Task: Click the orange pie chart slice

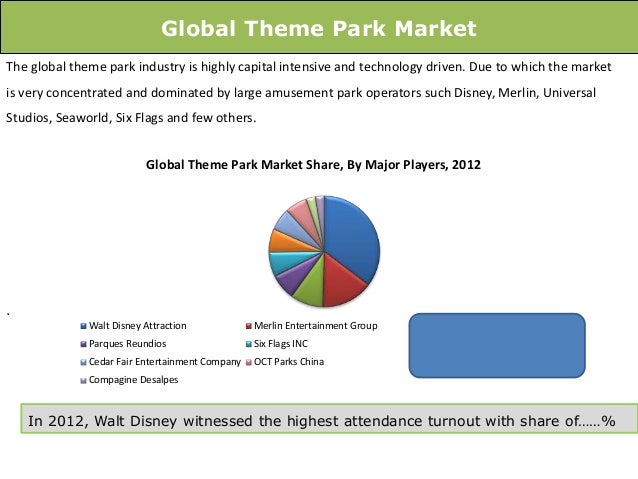Action: pyautogui.click(x=287, y=242)
